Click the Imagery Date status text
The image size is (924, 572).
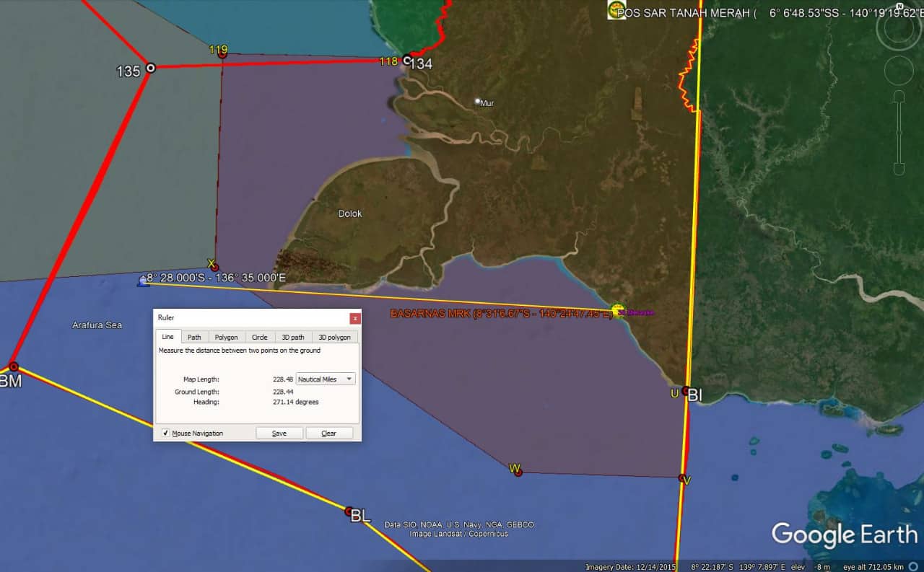point(630,566)
